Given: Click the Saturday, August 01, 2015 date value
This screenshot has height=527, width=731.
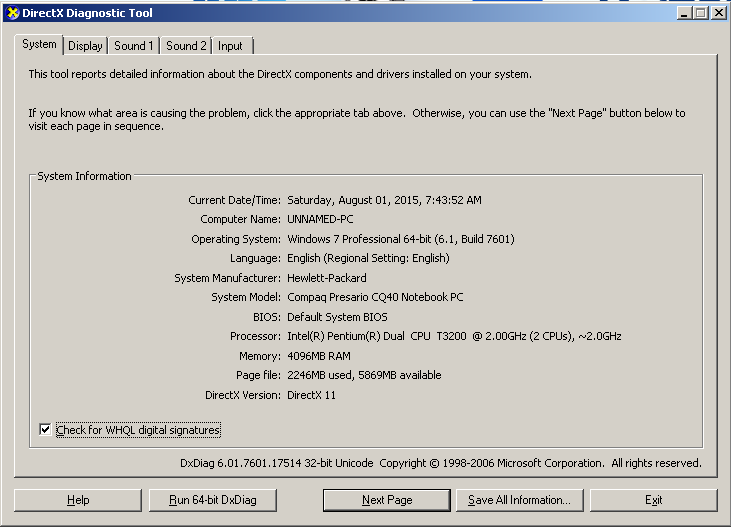Looking at the screenshot, I should click(x=385, y=200).
